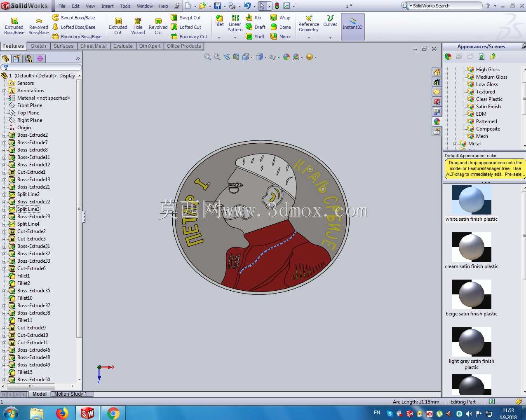Image resolution: width=526 pixels, height=420 pixels.
Task: Select the Wrap tool
Action: [280, 18]
